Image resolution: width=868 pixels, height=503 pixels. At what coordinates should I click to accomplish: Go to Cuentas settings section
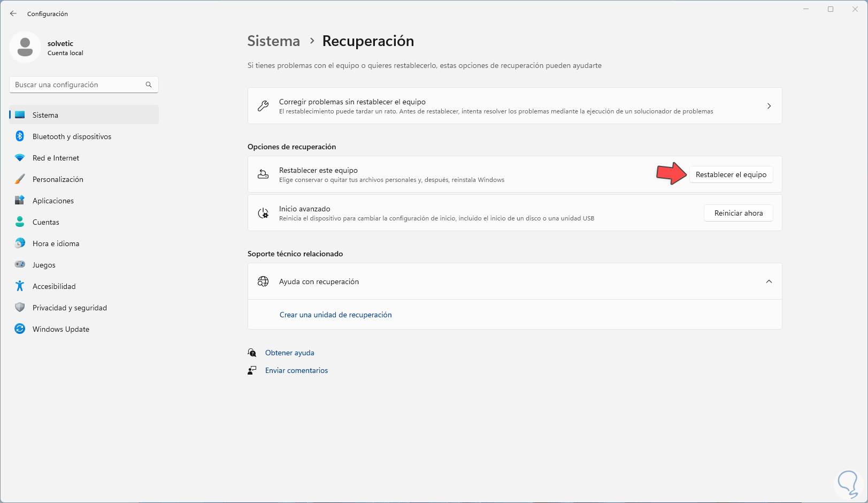[x=46, y=222]
